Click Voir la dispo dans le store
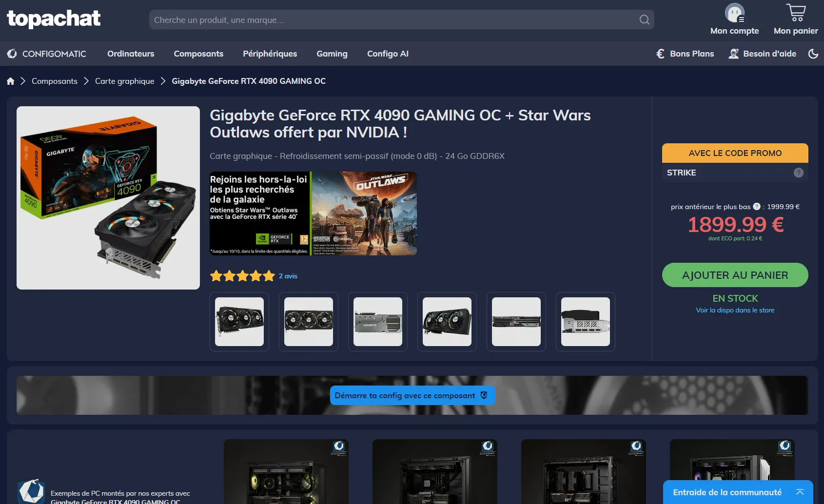The height and width of the screenshot is (504, 824). click(x=735, y=310)
